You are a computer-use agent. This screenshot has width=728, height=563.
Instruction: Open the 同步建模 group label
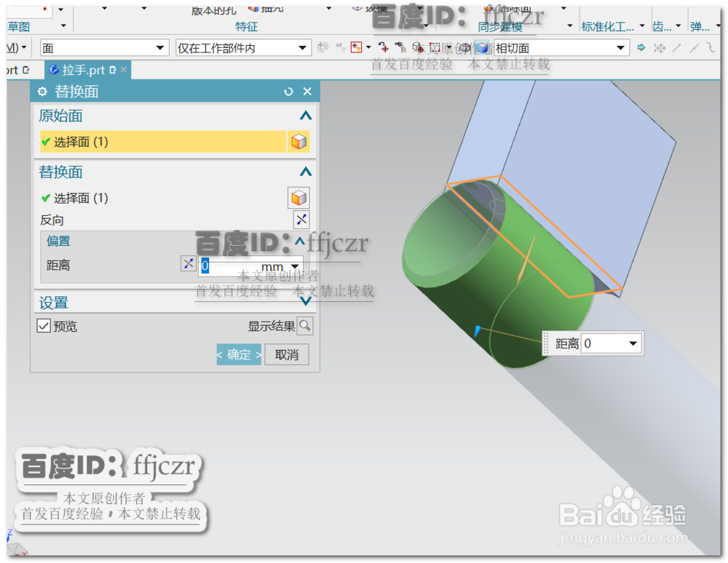(500, 27)
